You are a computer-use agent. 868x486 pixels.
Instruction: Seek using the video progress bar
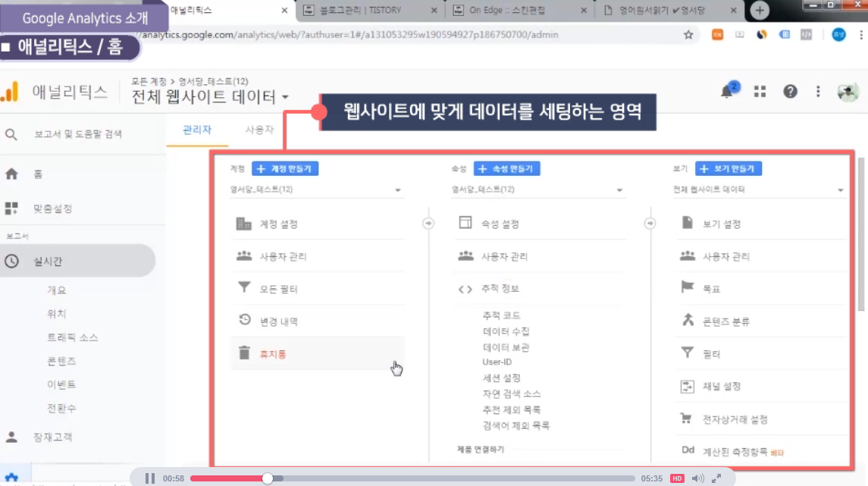[412, 478]
